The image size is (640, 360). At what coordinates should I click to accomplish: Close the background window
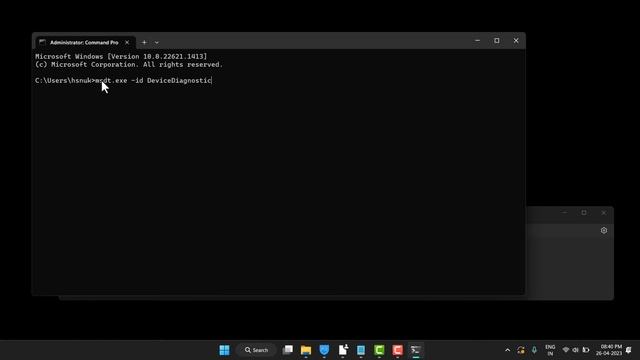(604, 213)
